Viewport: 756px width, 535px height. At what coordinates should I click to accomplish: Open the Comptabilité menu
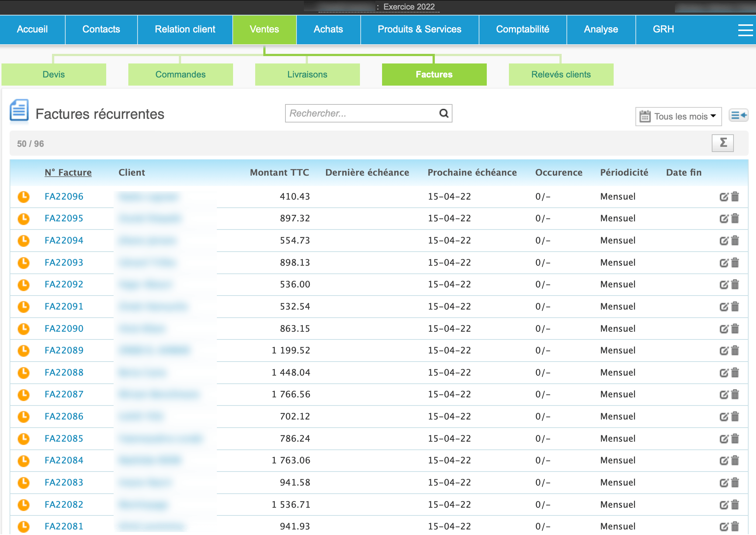(x=522, y=30)
